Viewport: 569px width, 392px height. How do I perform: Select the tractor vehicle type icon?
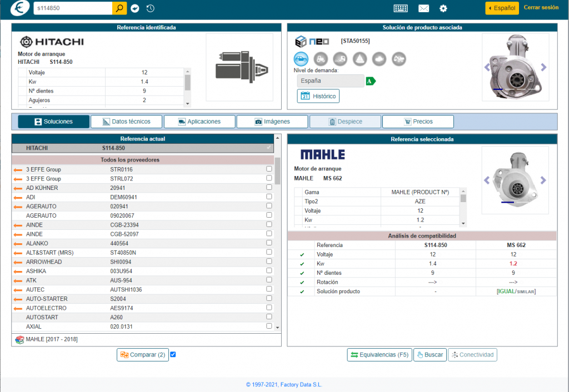pos(321,59)
